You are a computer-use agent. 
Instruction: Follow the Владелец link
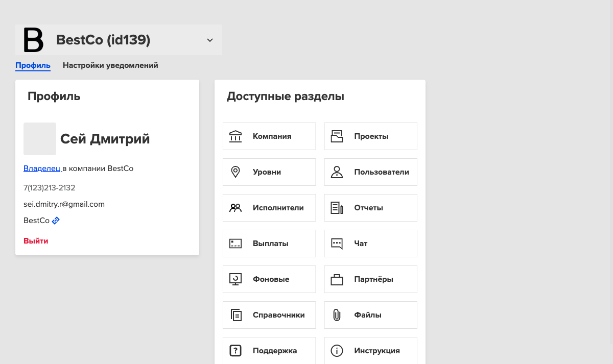(42, 168)
